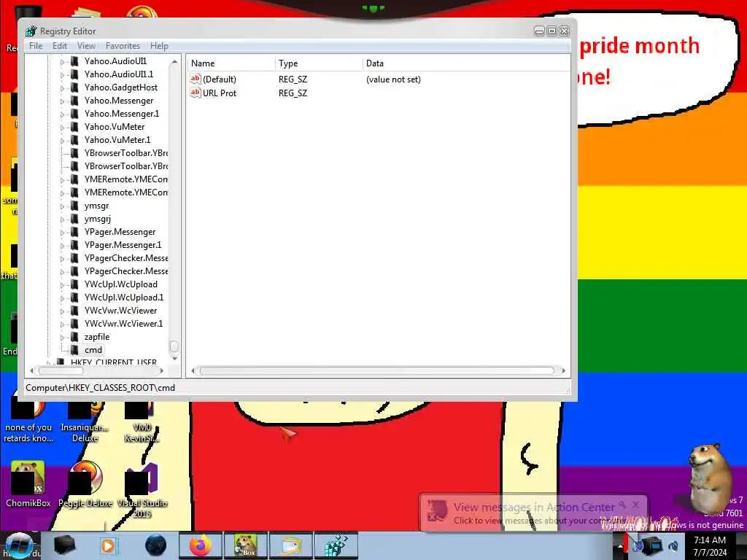Expand the YWcUpl.WcUpload key

click(62, 285)
